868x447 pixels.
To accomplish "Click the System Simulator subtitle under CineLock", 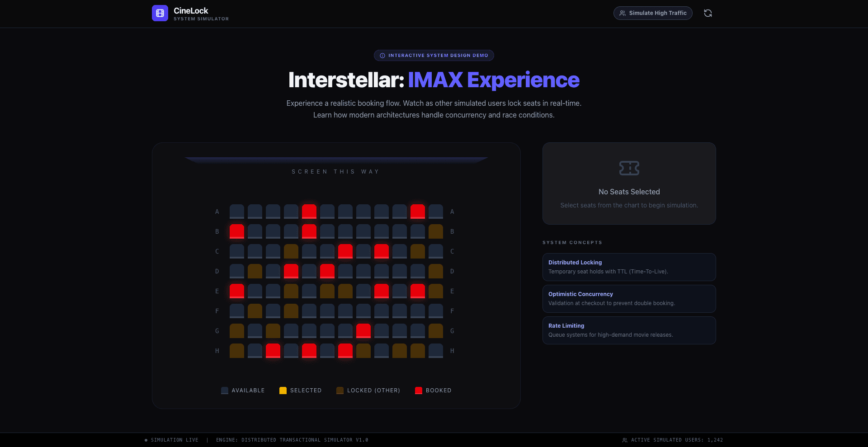I will click(201, 19).
